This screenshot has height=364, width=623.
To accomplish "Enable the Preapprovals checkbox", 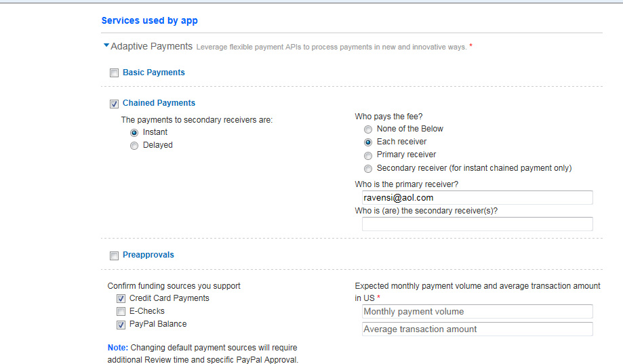I will click(114, 256).
